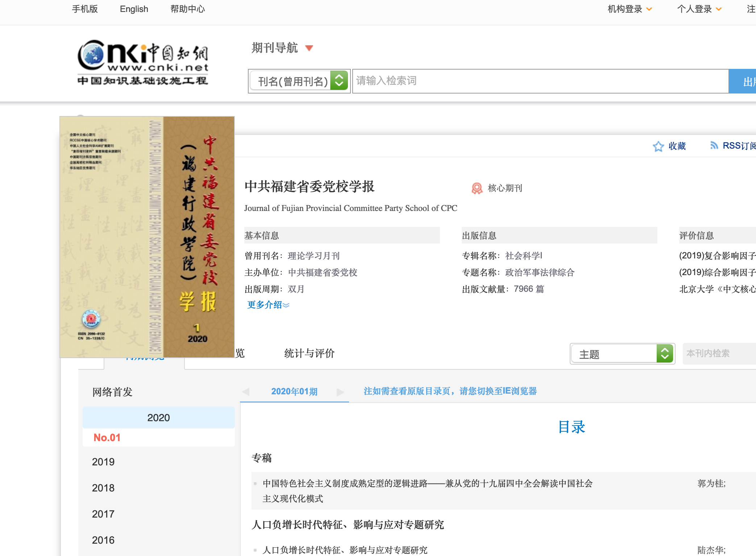
Task: Switch to the English site
Action: coord(134,9)
